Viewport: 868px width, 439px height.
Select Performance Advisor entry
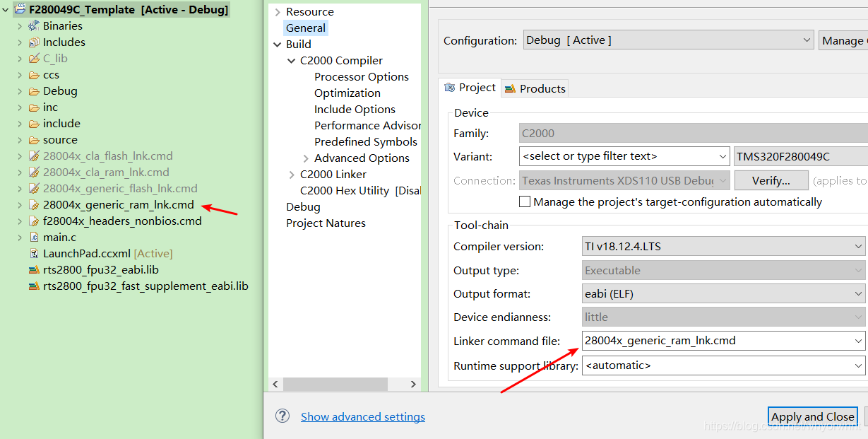click(x=367, y=125)
